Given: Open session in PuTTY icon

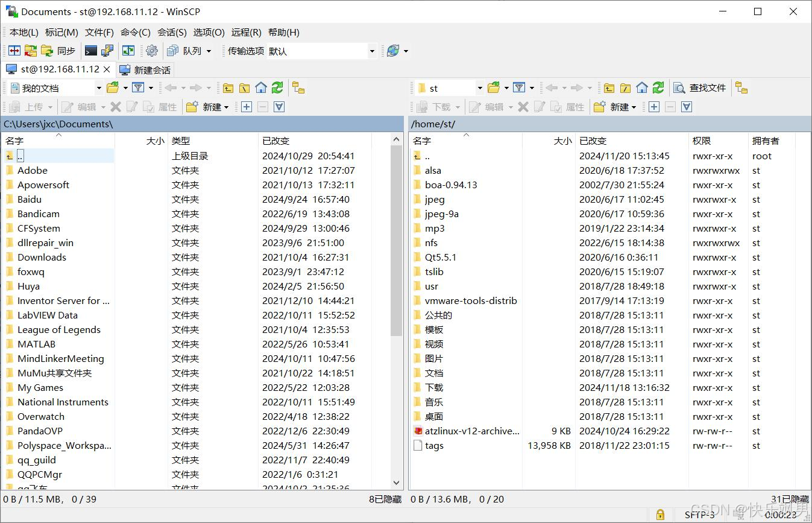Looking at the screenshot, I should point(107,51).
